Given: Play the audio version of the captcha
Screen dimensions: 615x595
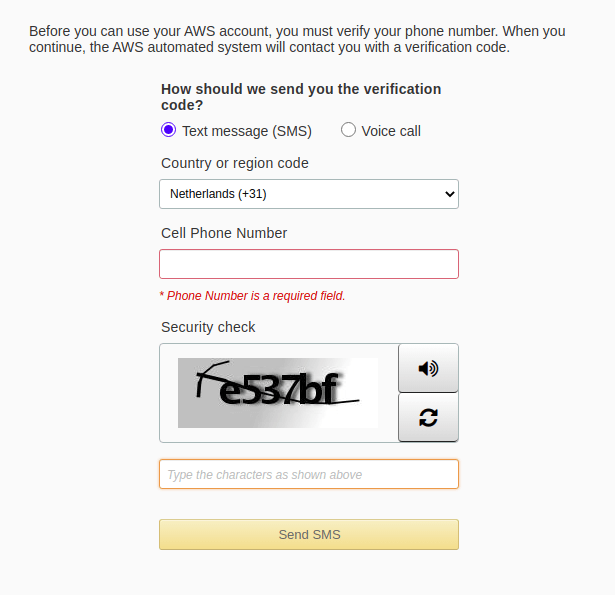Looking at the screenshot, I should [x=428, y=368].
